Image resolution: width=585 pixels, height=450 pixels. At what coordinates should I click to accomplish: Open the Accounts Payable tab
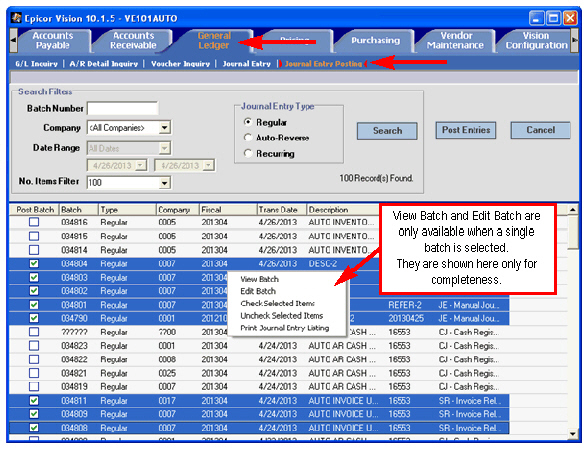point(53,40)
